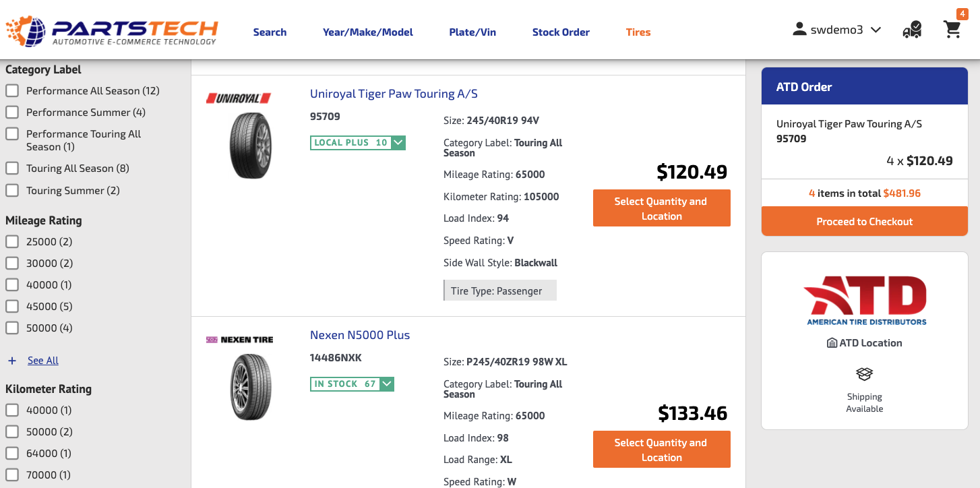Check the 30000 mileage rating filter
Viewport: 980px width, 488px height.
coord(12,264)
